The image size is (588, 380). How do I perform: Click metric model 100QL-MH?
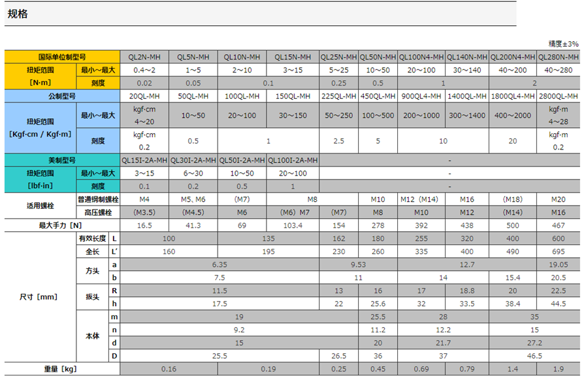242,96
